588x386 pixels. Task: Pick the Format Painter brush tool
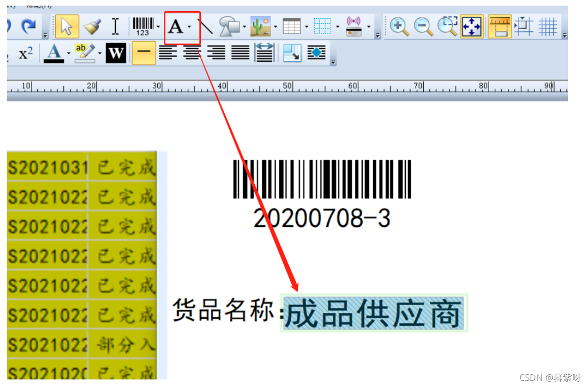[x=92, y=26]
